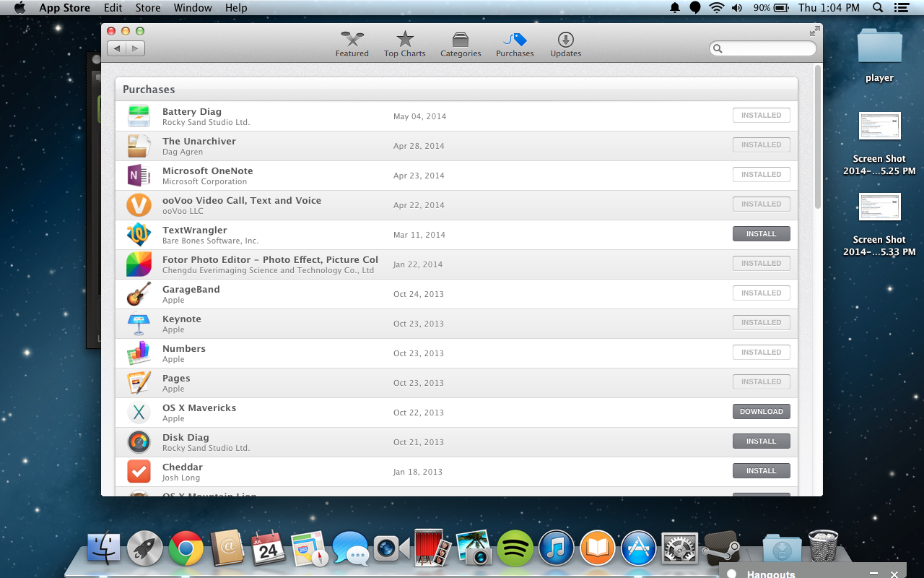Open Launchpad from the Dock
This screenshot has width=924, height=578.
(x=144, y=548)
